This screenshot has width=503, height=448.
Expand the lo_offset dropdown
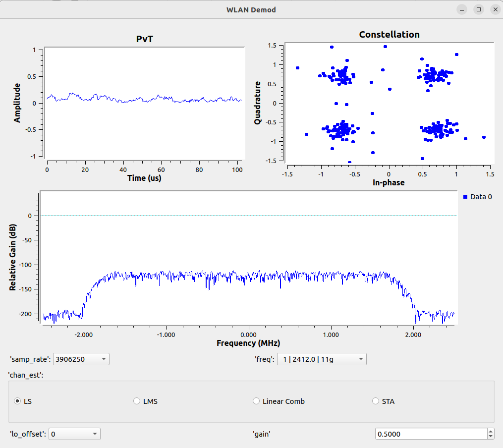74,434
